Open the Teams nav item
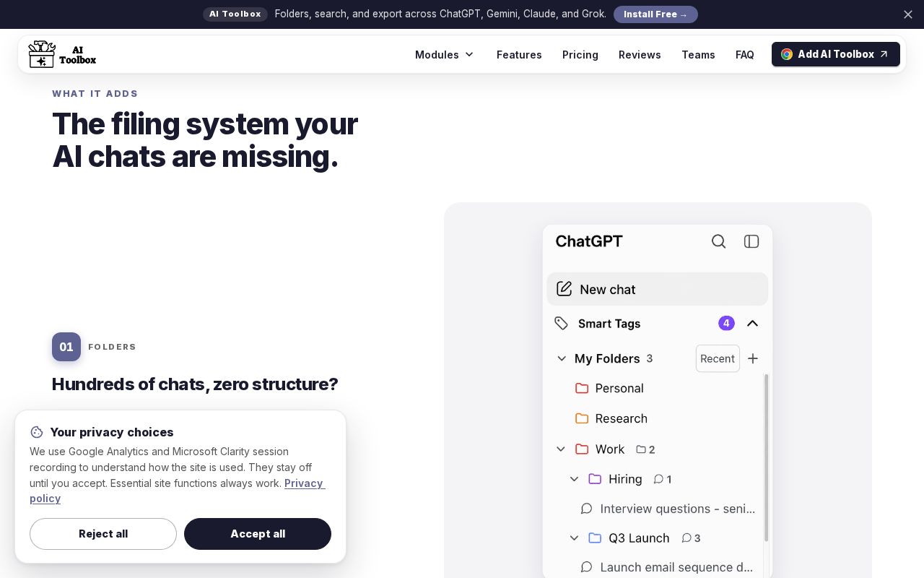 click(698, 55)
